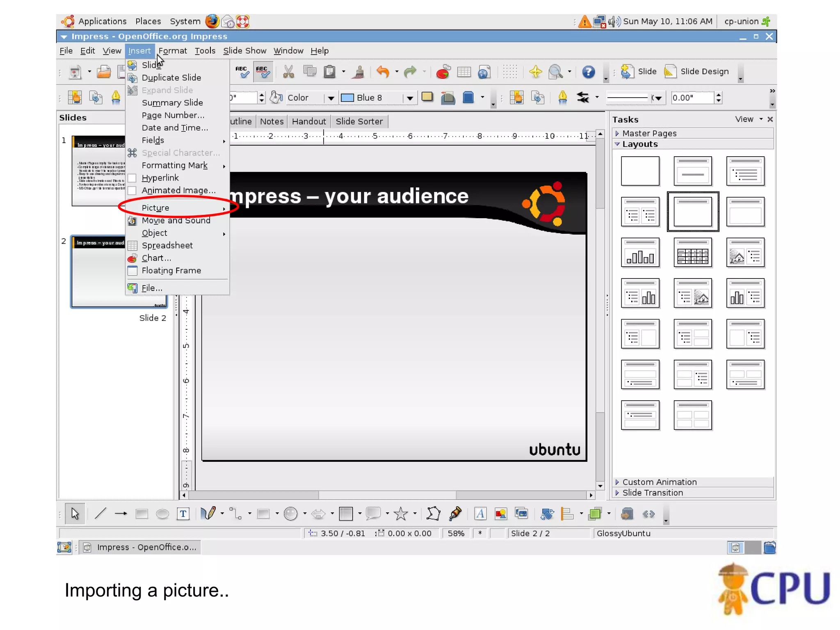Increase line width with stepper up arrow
The image size is (840, 630).
[718, 95]
